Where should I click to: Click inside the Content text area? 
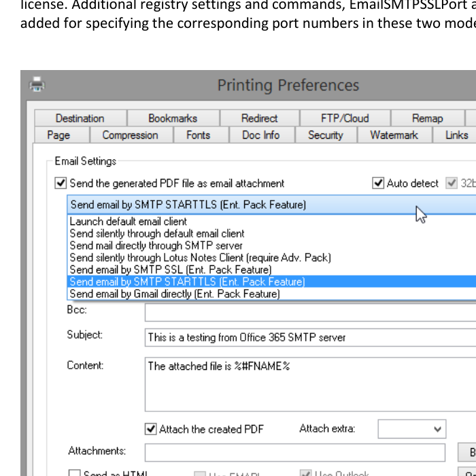[x=310, y=384]
